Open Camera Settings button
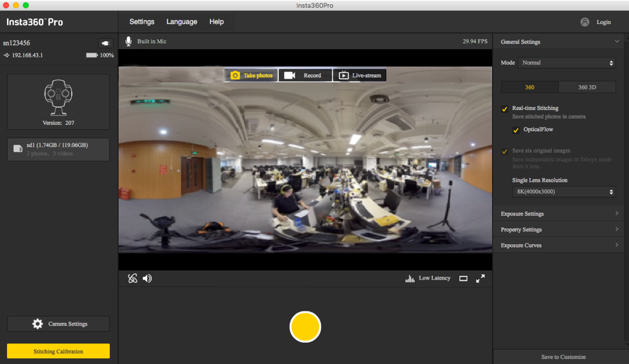 click(58, 324)
